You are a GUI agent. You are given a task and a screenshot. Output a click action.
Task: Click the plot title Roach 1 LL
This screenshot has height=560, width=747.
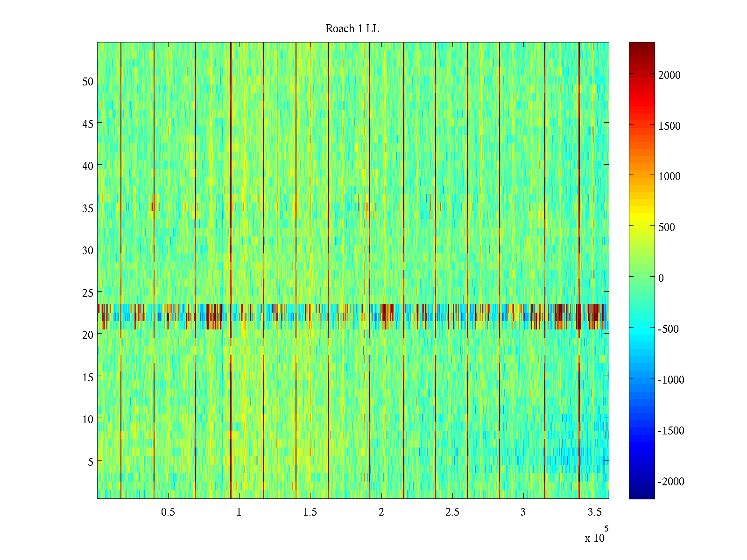point(352,29)
